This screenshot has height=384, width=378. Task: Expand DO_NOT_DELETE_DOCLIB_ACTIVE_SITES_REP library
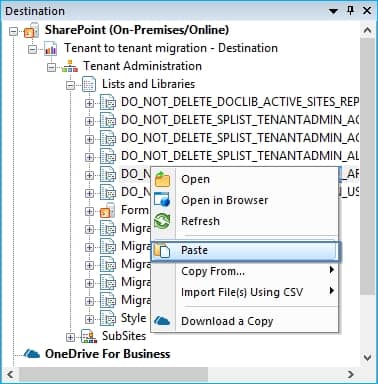[x=89, y=103]
